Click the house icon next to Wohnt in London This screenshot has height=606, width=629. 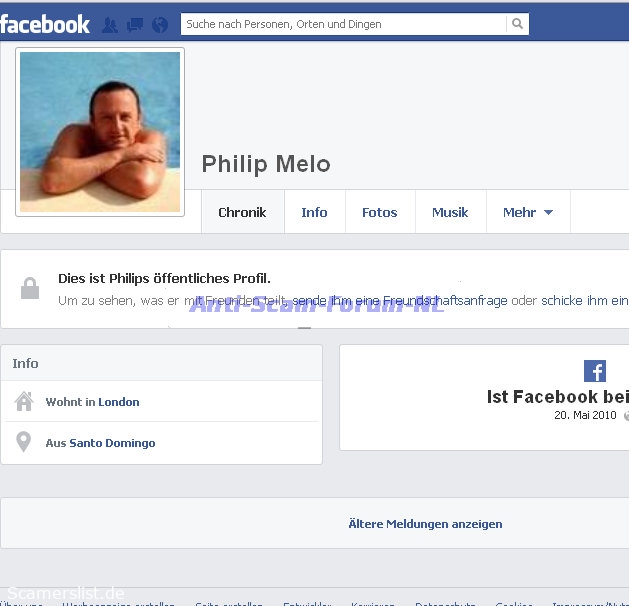point(24,401)
